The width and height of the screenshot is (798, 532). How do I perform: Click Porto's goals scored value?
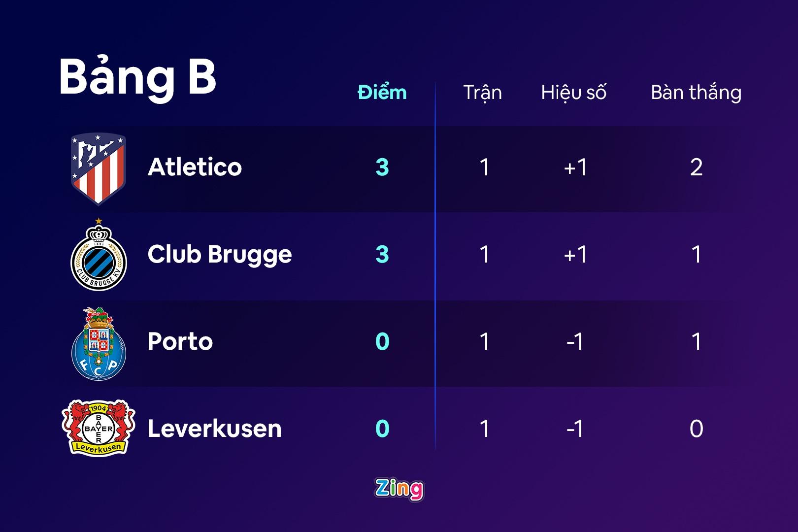tap(696, 342)
